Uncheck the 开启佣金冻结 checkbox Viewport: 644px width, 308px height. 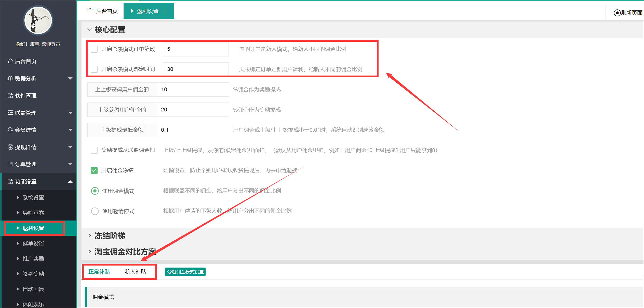point(94,170)
